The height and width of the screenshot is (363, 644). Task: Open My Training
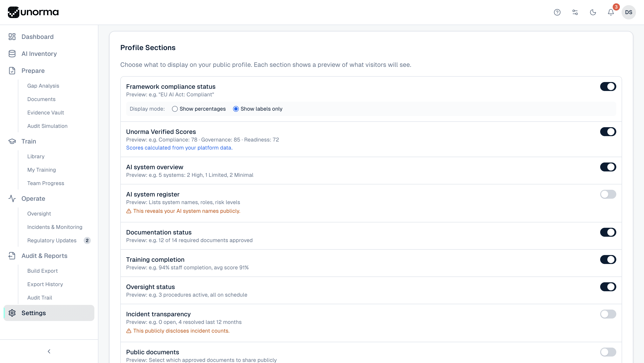tap(42, 170)
